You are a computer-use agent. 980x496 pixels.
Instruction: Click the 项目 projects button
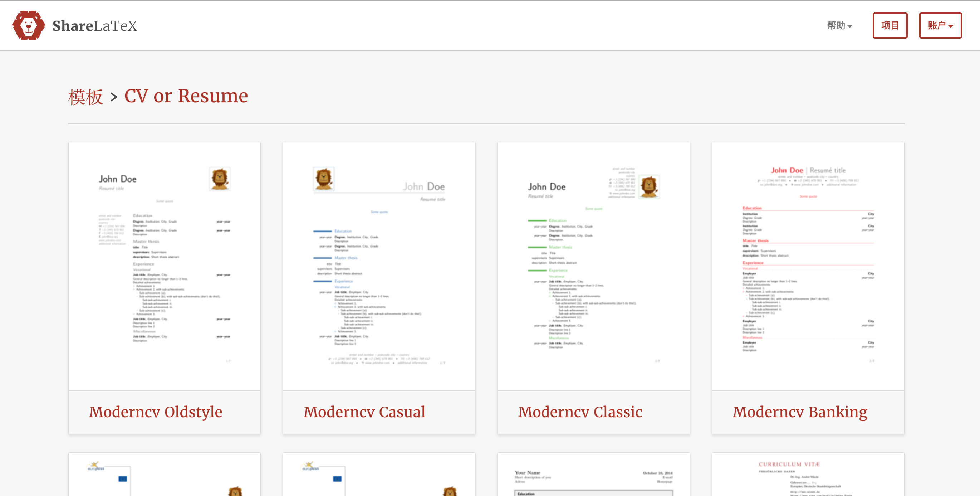pos(890,25)
